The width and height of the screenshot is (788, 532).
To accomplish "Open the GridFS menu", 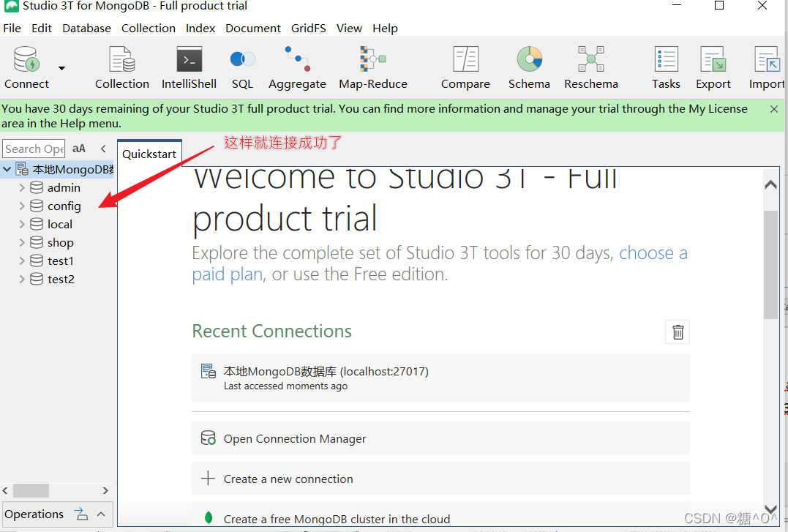I will click(308, 28).
